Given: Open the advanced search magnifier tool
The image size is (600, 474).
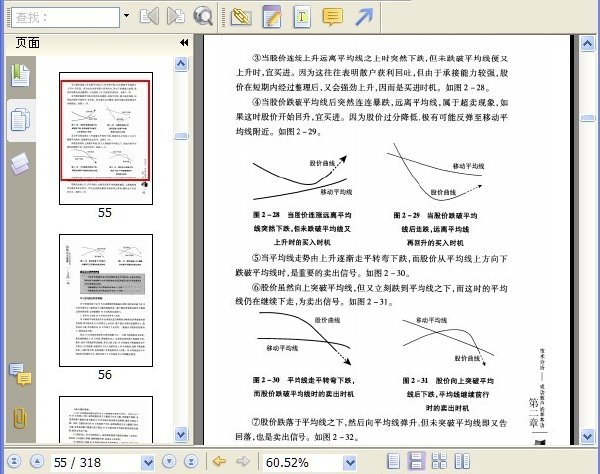Looking at the screenshot, I should click(x=202, y=16).
